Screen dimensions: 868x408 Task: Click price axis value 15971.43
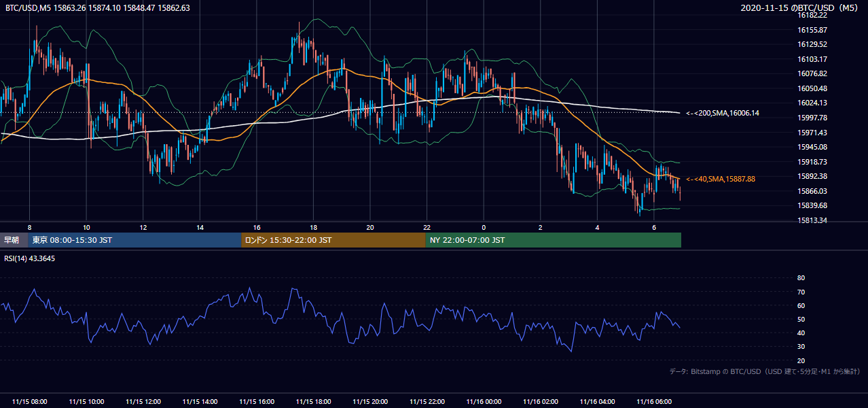[812, 133]
